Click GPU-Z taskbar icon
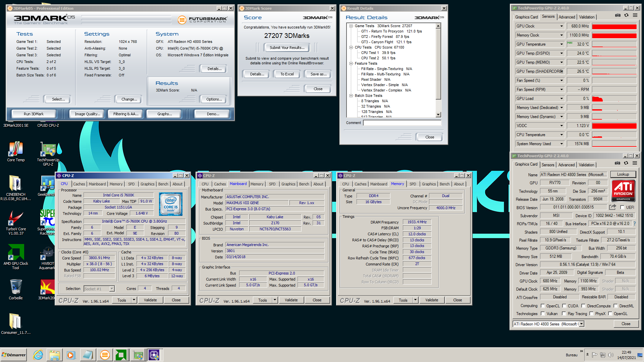Viewport: 644px width, 362px height. click(138, 355)
